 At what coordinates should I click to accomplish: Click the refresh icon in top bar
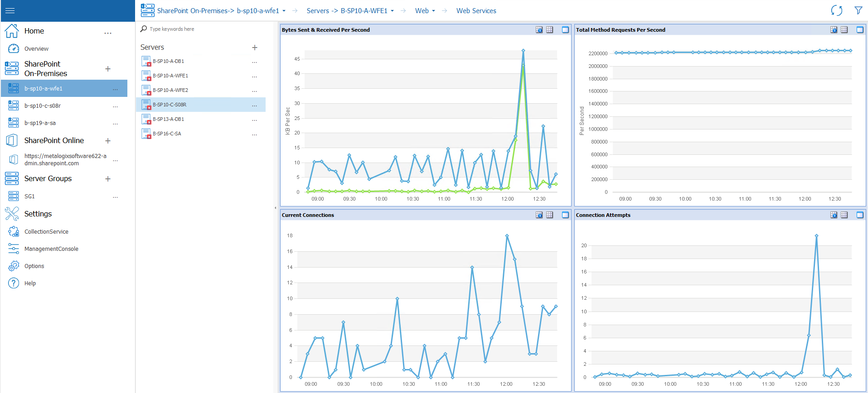(836, 10)
